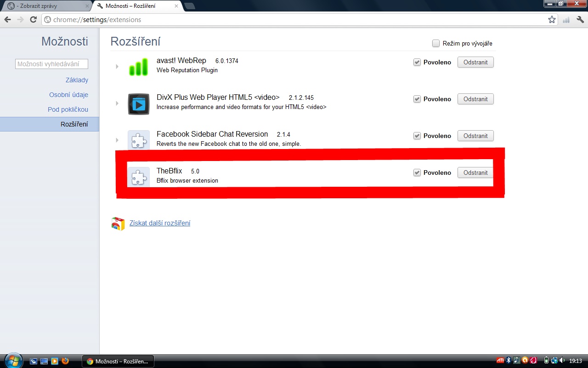This screenshot has height=368, width=588.
Task: Disable avast! WebRep Povoleno checkbox
Action: click(417, 62)
